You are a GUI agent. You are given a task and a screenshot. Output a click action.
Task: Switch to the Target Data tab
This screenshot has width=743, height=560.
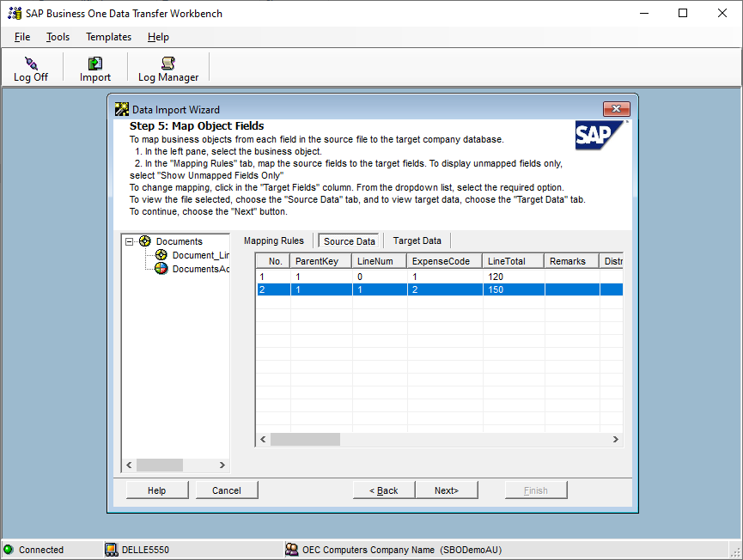(x=417, y=240)
